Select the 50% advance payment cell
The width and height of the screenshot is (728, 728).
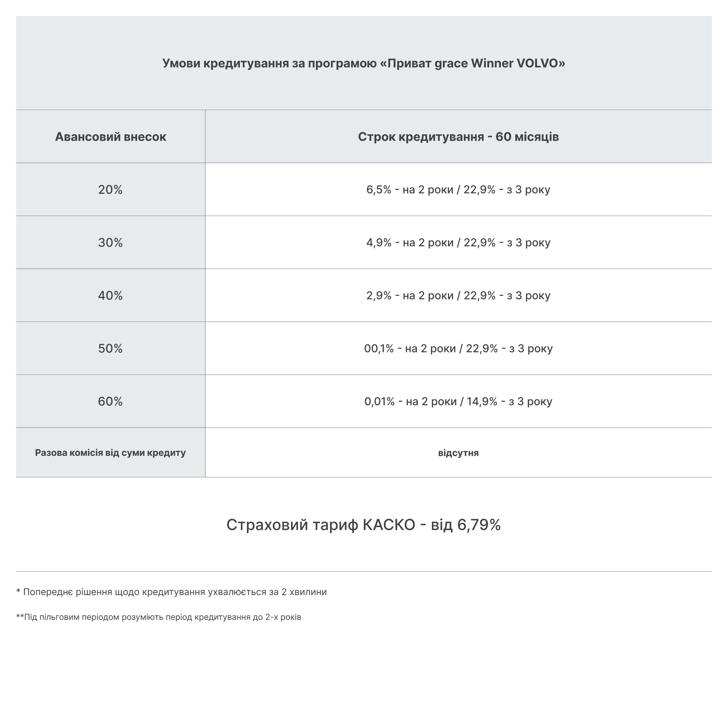(110, 348)
